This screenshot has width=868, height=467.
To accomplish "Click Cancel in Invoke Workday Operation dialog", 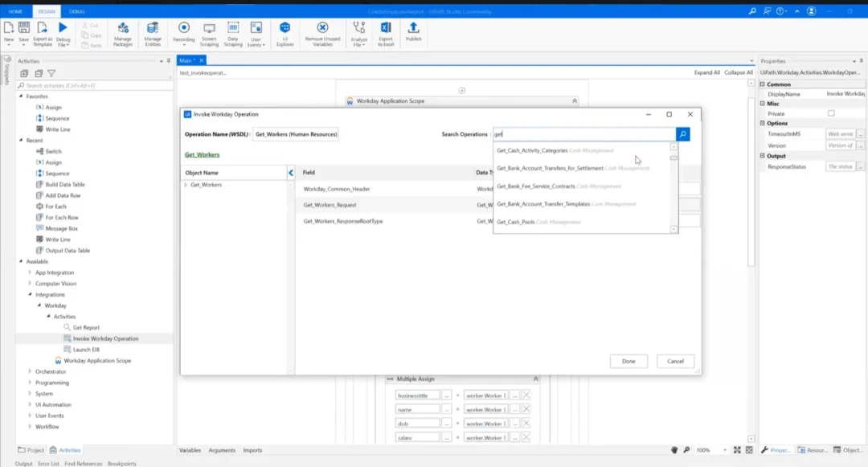I will click(x=675, y=361).
